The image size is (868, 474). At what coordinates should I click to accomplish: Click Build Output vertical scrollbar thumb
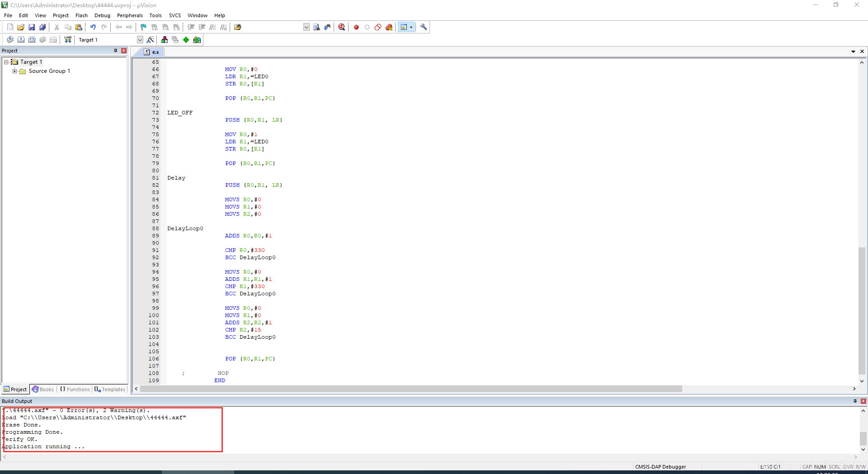pyautogui.click(x=863, y=439)
